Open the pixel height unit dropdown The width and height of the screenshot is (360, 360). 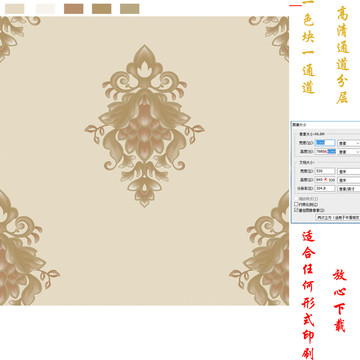(349, 152)
